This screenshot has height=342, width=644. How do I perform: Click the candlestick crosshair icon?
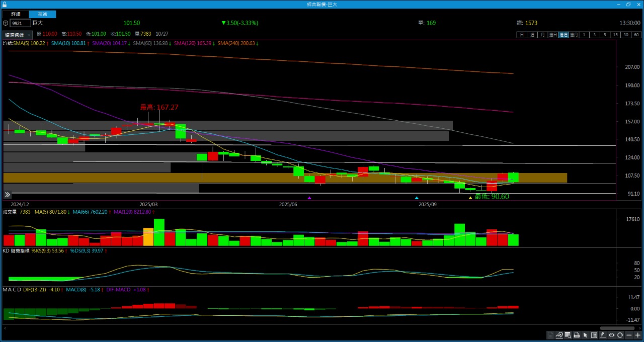click(603, 335)
